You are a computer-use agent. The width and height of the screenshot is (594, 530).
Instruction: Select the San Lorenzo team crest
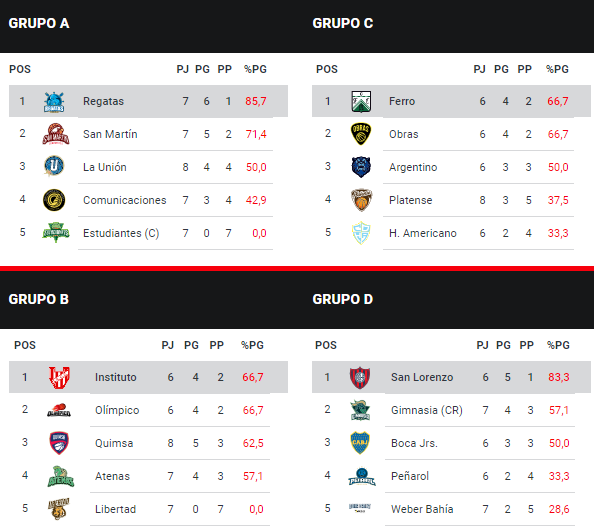pos(360,377)
